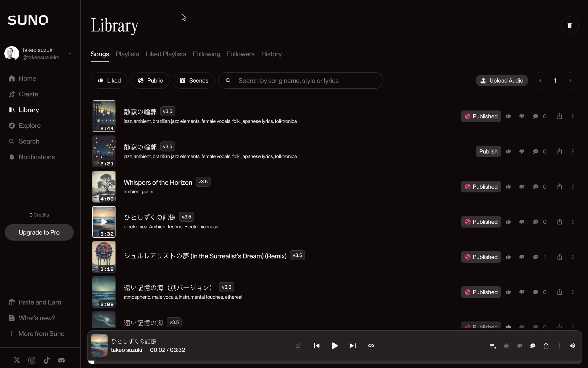Go to Explore in sidebar
This screenshot has width=588, height=368.
[x=25, y=126]
